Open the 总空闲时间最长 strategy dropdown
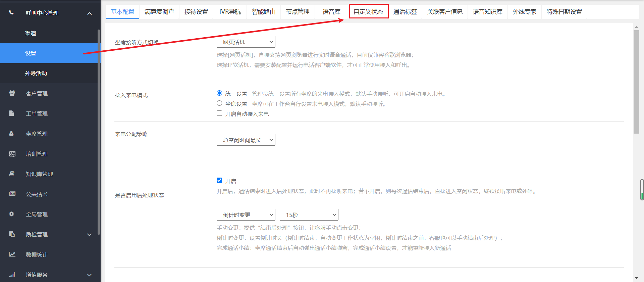Viewport: 644px width, 282px height. point(246,140)
